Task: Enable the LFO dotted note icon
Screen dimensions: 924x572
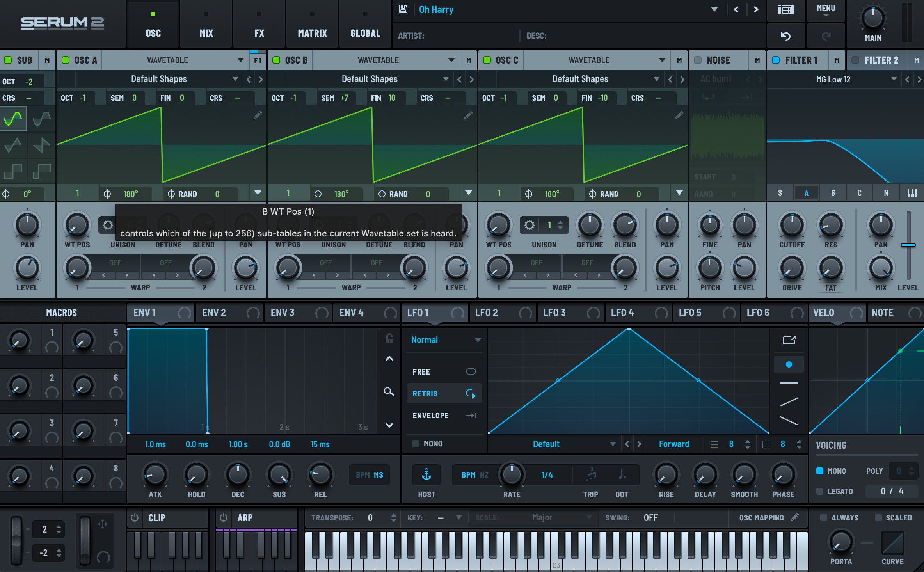Action: pos(622,475)
